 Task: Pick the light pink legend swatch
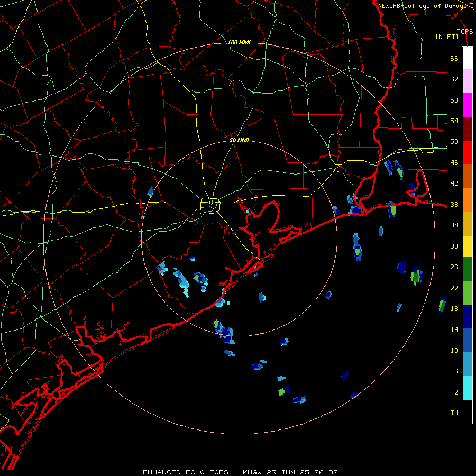pos(467,81)
